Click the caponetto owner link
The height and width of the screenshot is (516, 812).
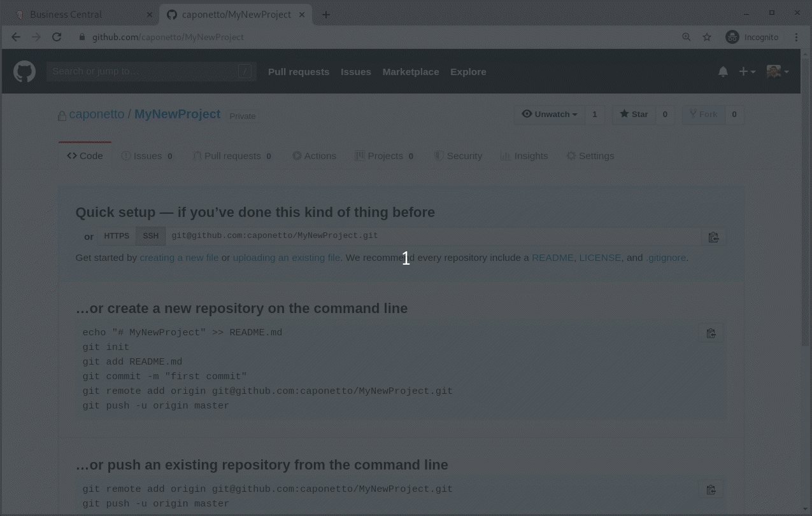[97, 115]
